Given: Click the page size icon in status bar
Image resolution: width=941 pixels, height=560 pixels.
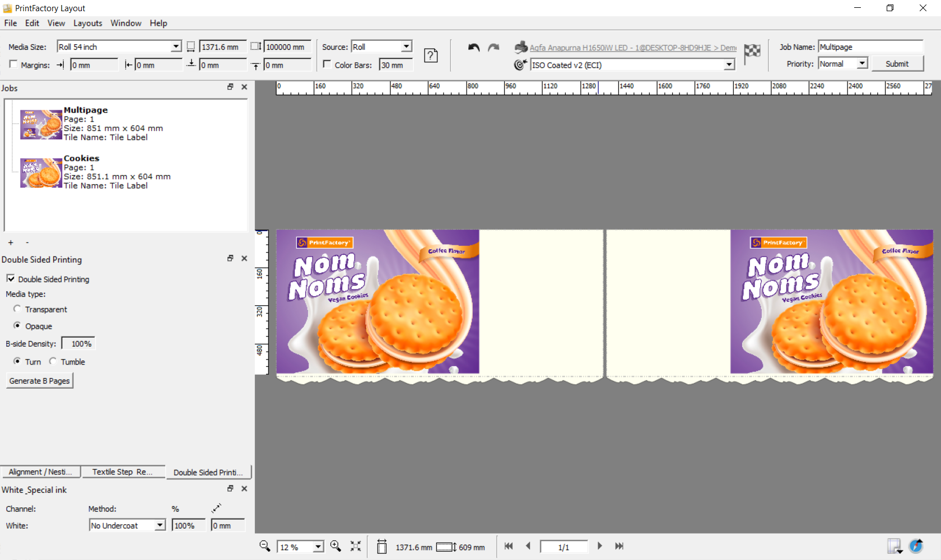Looking at the screenshot, I should pyautogui.click(x=382, y=547).
